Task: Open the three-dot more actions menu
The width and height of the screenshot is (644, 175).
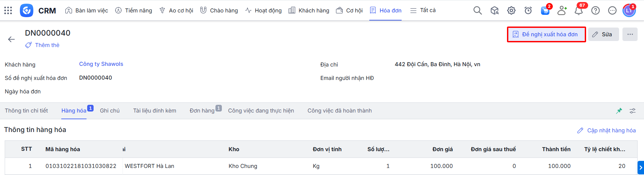Action: pyautogui.click(x=630, y=34)
